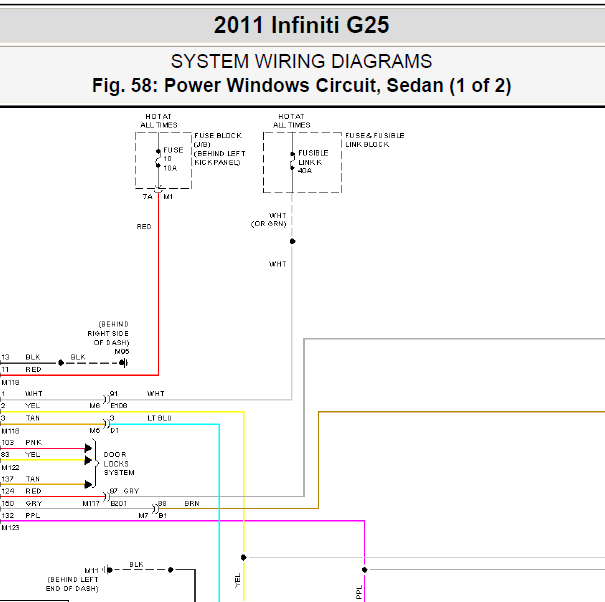Viewport: 605px width, 602px height.
Task: Click the M95 ground symbol
Action: click(123, 363)
